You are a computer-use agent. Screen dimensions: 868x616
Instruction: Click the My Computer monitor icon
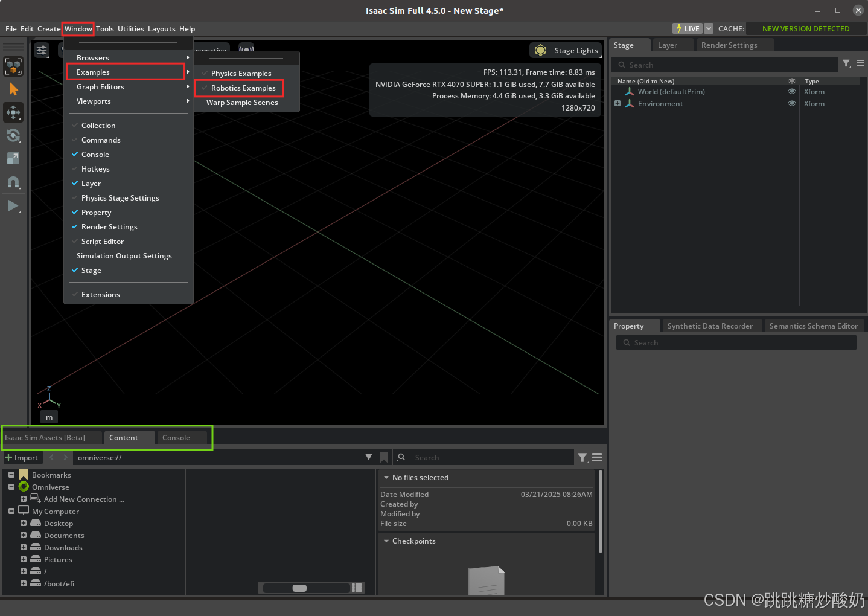coord(24,510)
